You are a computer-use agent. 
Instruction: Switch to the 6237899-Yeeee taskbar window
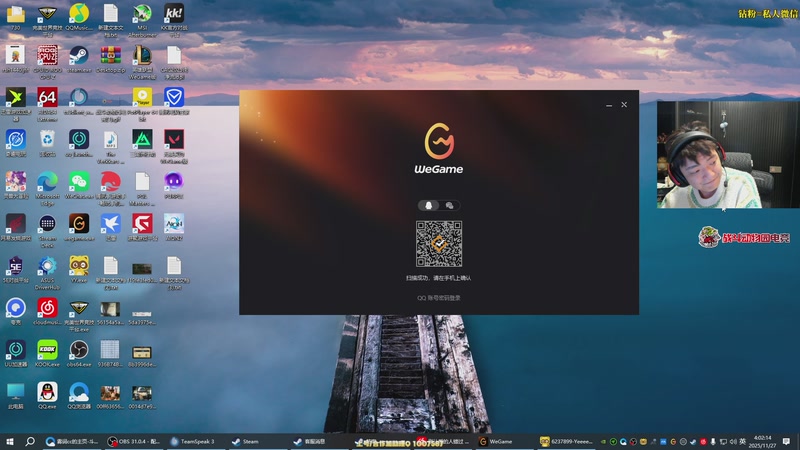[x=566, y=441]
